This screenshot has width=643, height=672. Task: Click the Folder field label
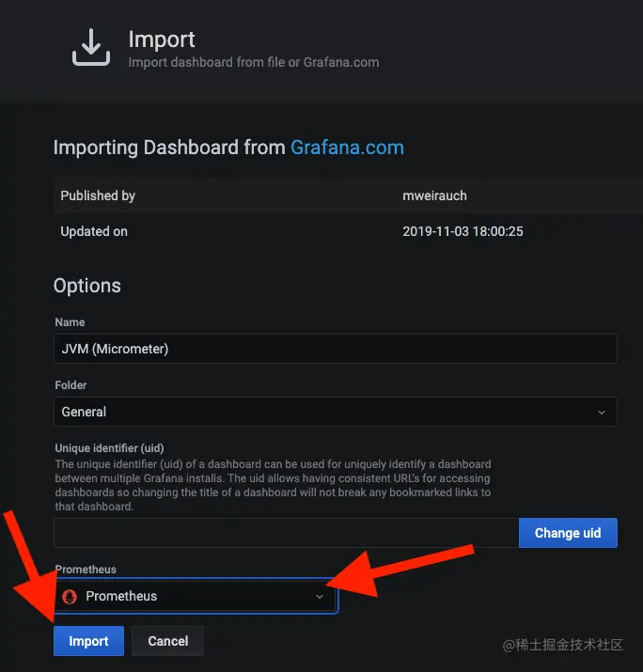71,385
